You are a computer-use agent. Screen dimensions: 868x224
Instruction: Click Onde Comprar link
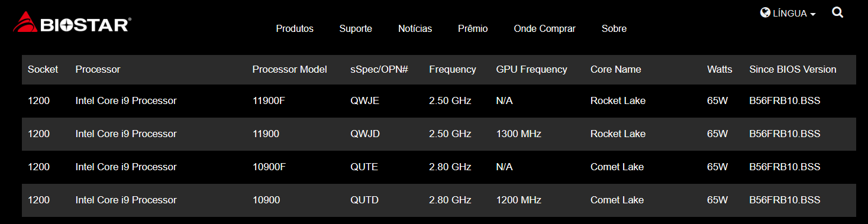(x=544, y=28)
